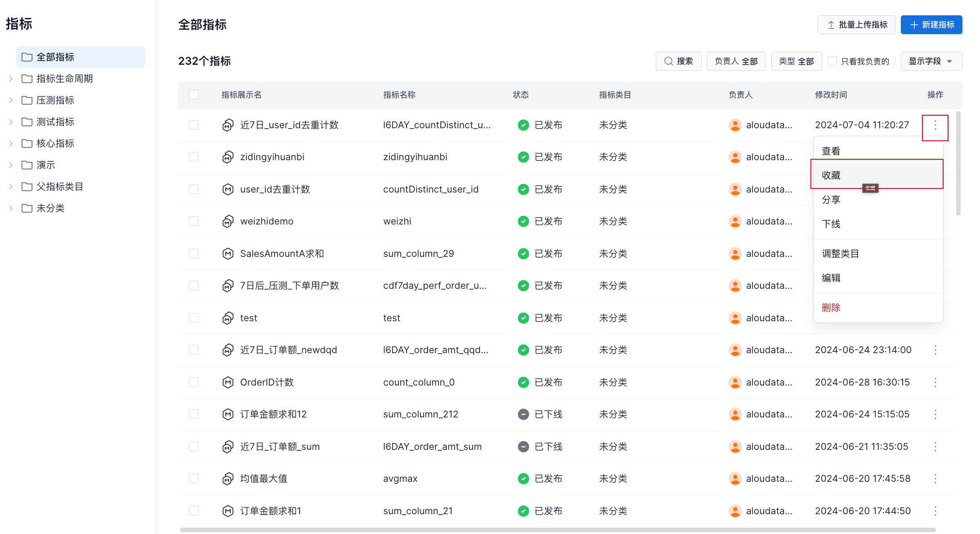Open the 显示字段 dropdown
980x534 pixels.
931,61
